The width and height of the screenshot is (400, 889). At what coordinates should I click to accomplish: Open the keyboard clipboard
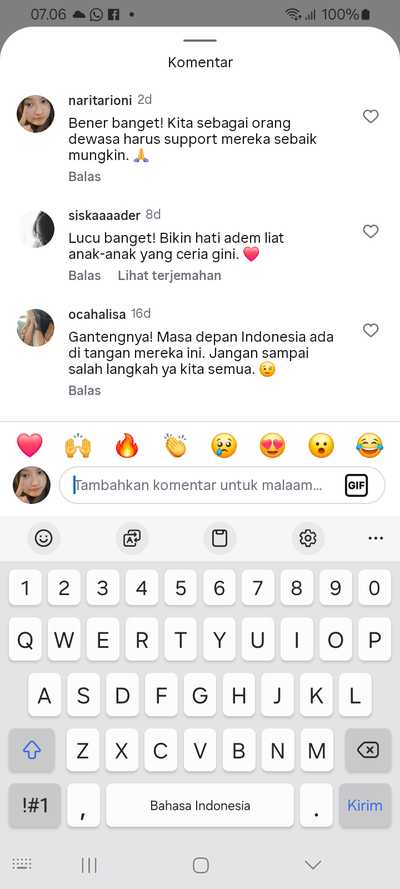coord(220,538)
